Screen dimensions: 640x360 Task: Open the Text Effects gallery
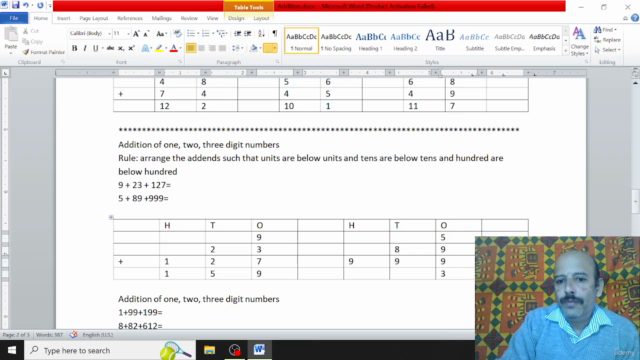146,48
